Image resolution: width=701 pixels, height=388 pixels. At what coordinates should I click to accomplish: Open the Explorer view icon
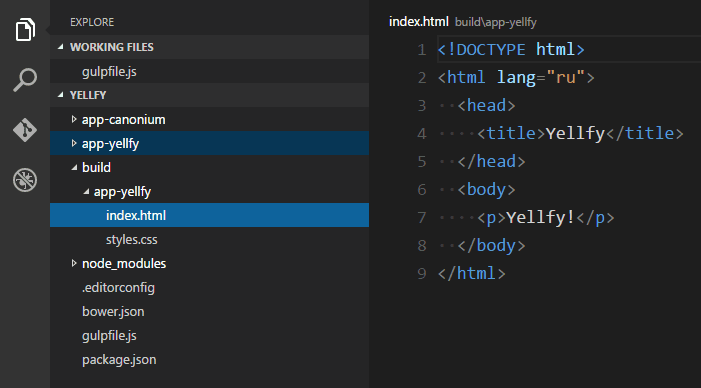click(x=25, y=30)
